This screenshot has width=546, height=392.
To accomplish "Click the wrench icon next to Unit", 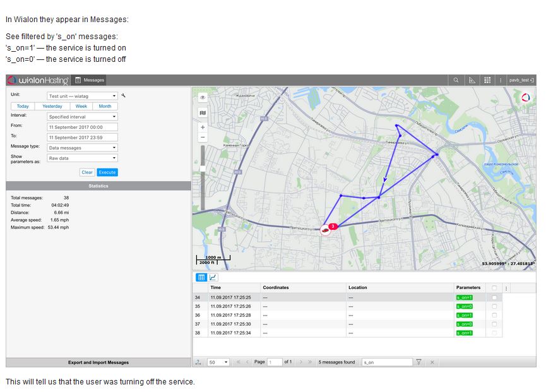I will [124, 96].
